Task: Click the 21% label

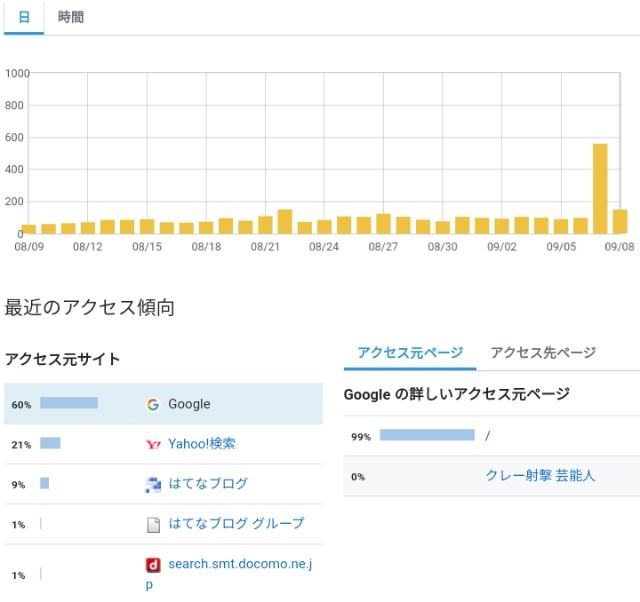Action: click(x=21, y=445)
